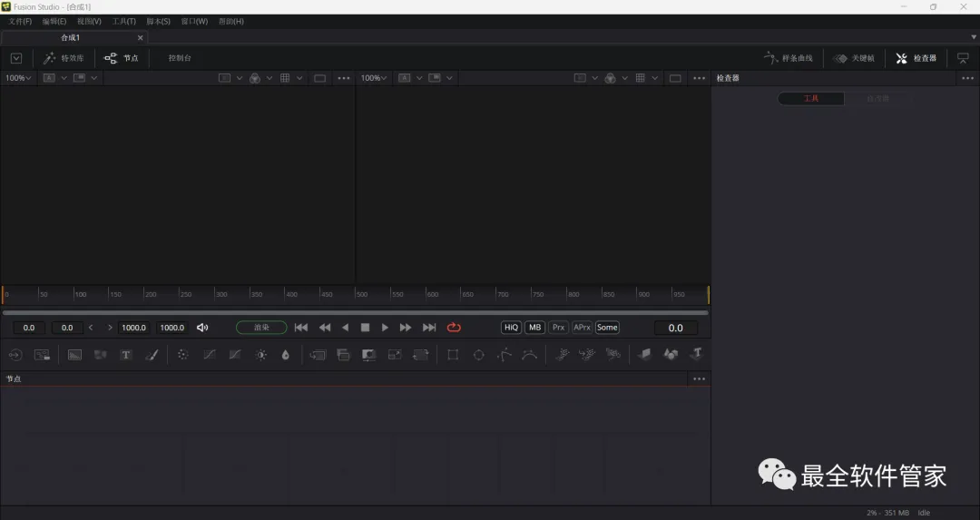The width and height of the screenshot is (980, 520).
Task: Add a pMerge particle node
Action: coord(587,355)
